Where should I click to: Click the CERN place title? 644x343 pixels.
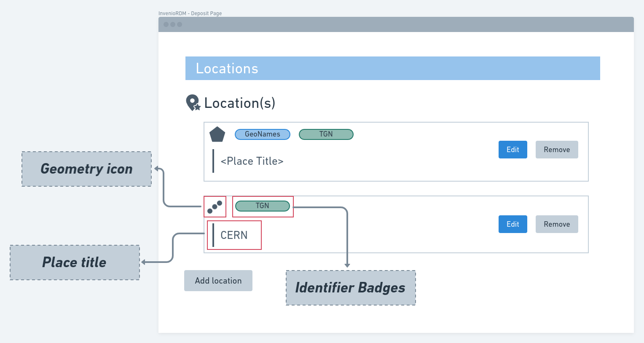click(234, 235)
